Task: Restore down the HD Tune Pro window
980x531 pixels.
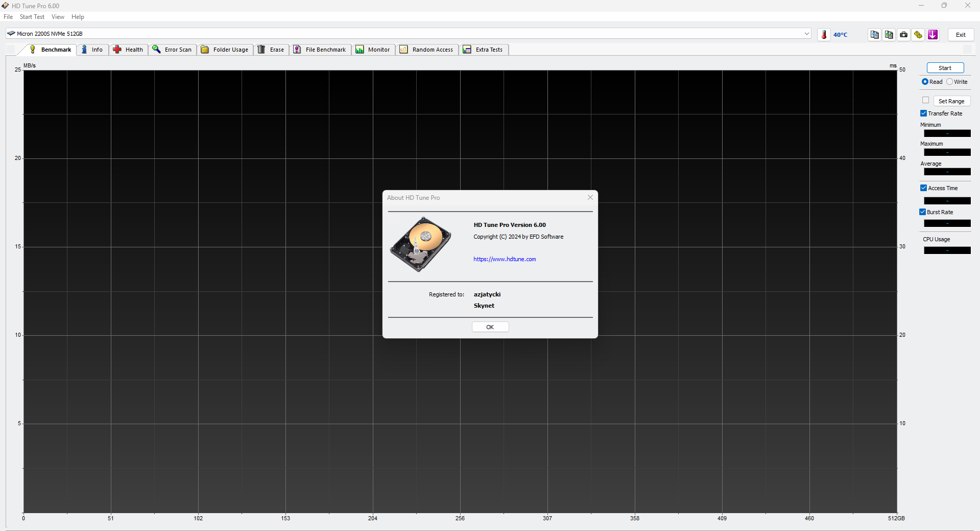Action: pyautogui.click(x=944, y=6)
